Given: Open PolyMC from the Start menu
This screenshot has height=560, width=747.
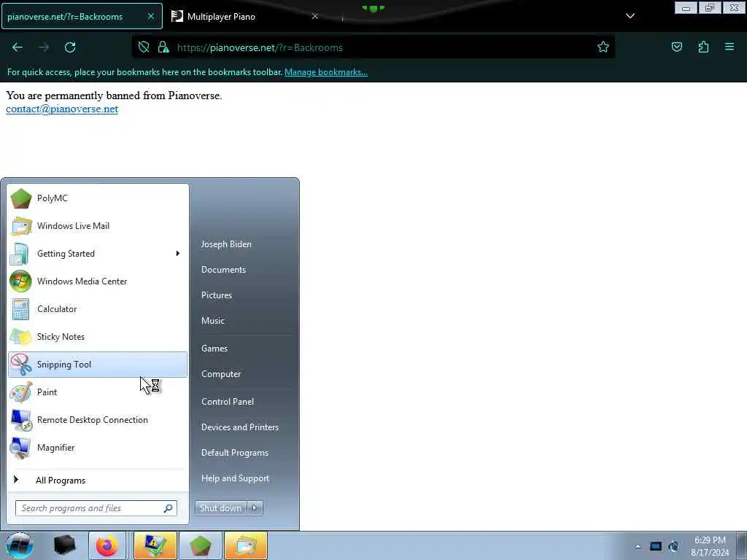Looking at the screenshot, I should [x=98, y=198].
